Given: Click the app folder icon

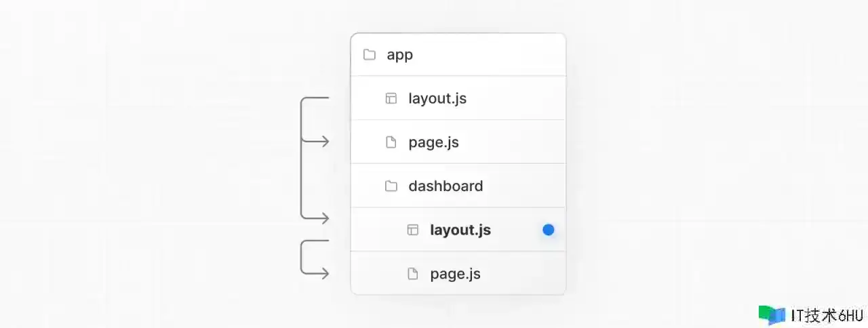Looking at the screenshot, I should (x=370, y=55).
